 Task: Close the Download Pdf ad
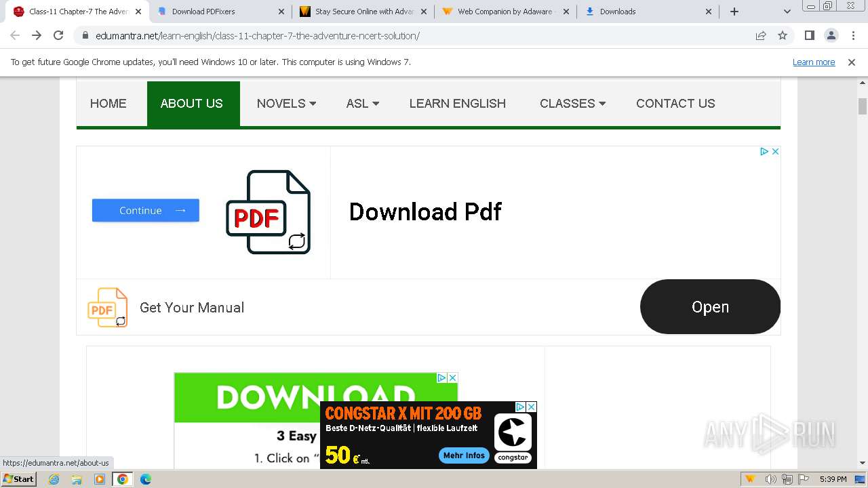[x=775, y=151]
